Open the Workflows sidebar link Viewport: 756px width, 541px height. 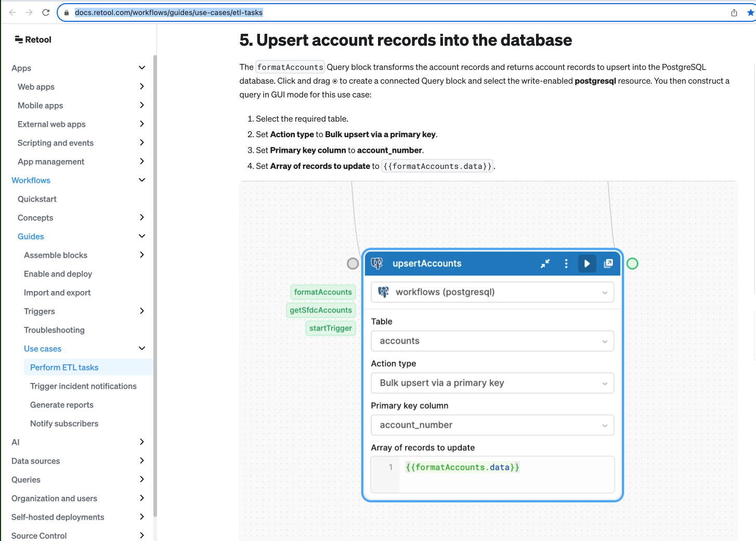pos(31,180)
